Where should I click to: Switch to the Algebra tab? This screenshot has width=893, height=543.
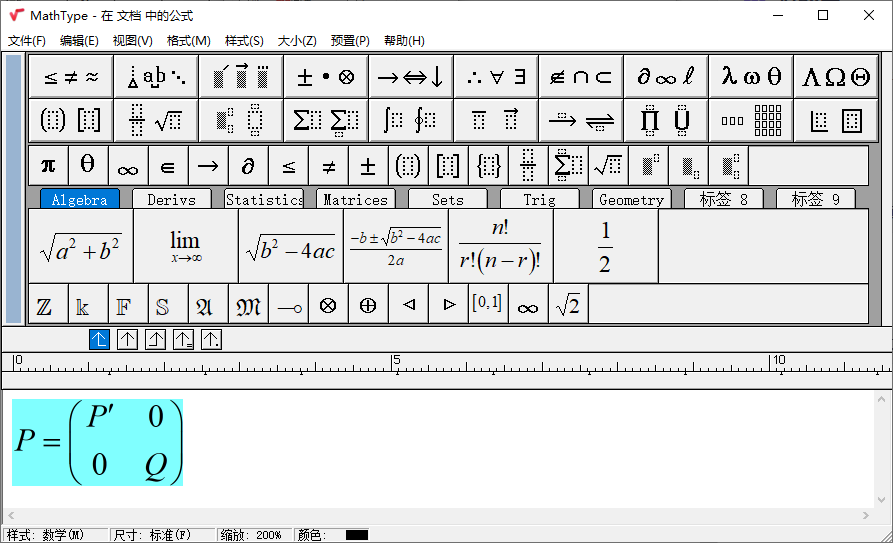click(80, 199)
